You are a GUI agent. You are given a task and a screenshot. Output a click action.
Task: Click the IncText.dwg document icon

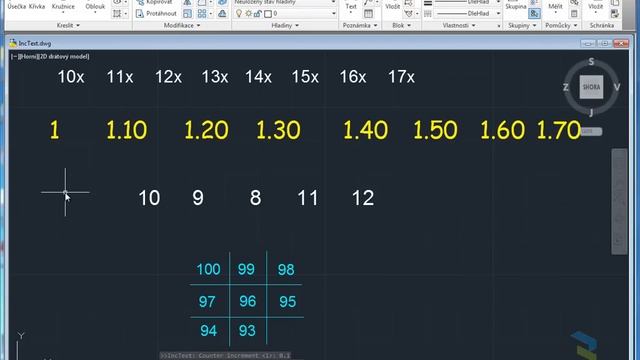(13, 43)
